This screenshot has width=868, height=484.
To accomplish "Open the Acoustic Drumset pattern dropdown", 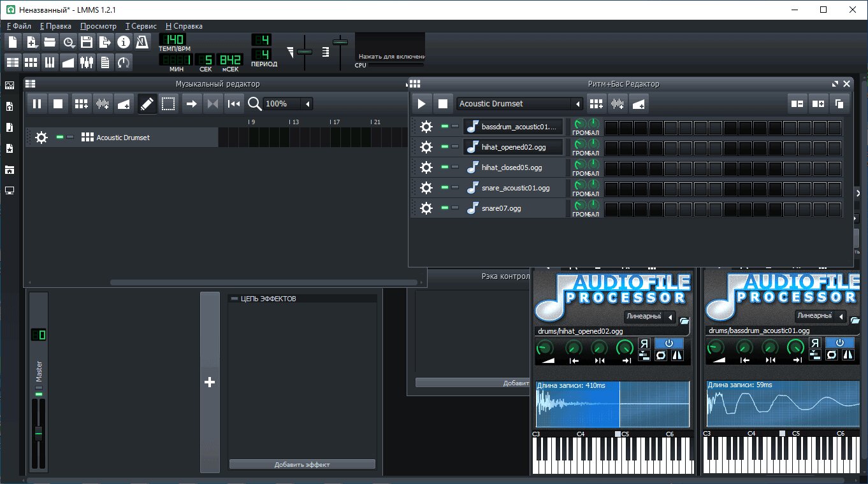I will point(520,103).
